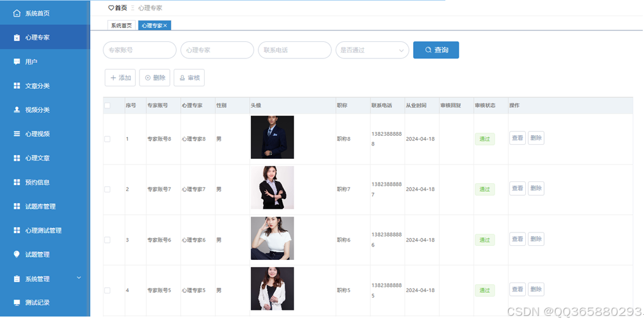Click 查看 for 专家账号5 row
Image resolution: width=644 pixels, height=322 pixels.
pyautogui.click(x=517, y=290)
